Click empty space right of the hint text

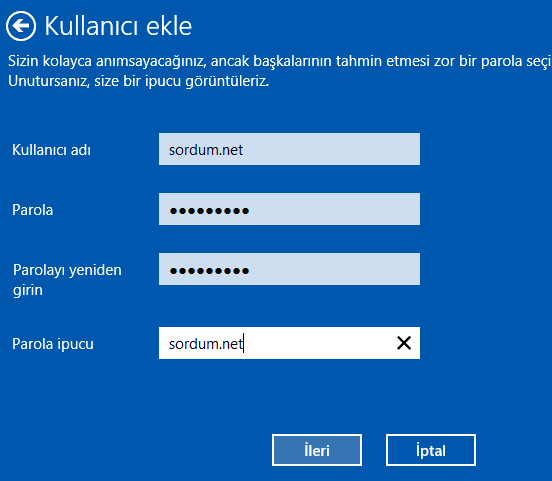coord(317,343)
